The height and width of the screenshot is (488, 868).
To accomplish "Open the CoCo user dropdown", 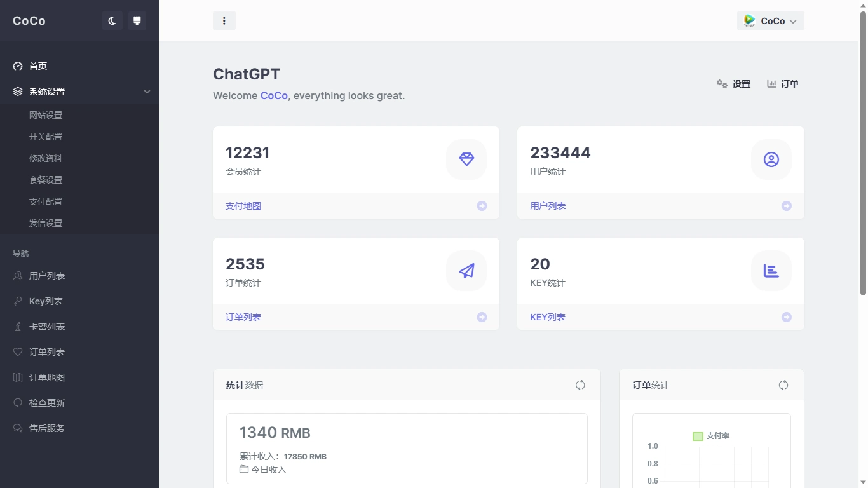I will tap(771, 21).
